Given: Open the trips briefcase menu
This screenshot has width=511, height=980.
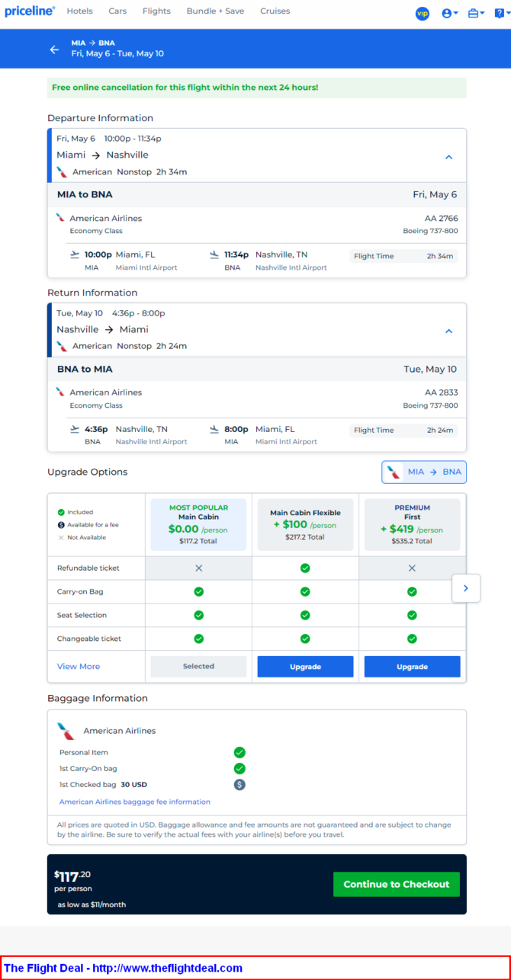Looking at the screenshot, I should point(477,13).
